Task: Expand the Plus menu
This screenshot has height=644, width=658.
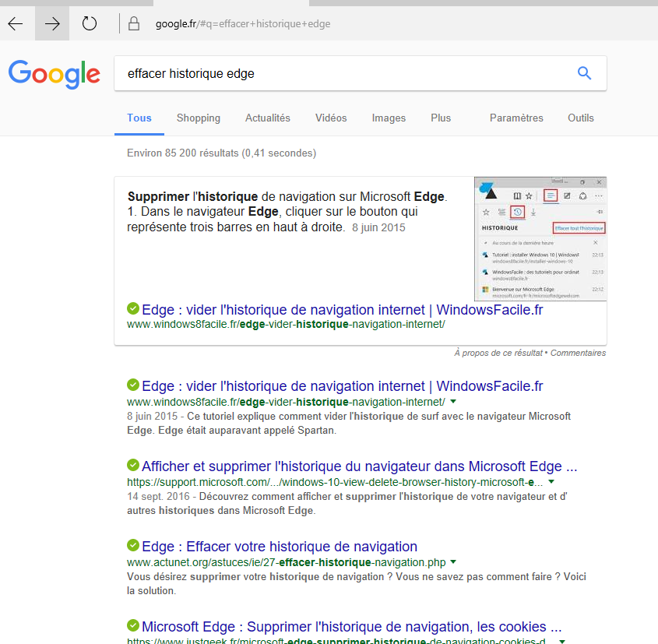Action: 441,118
